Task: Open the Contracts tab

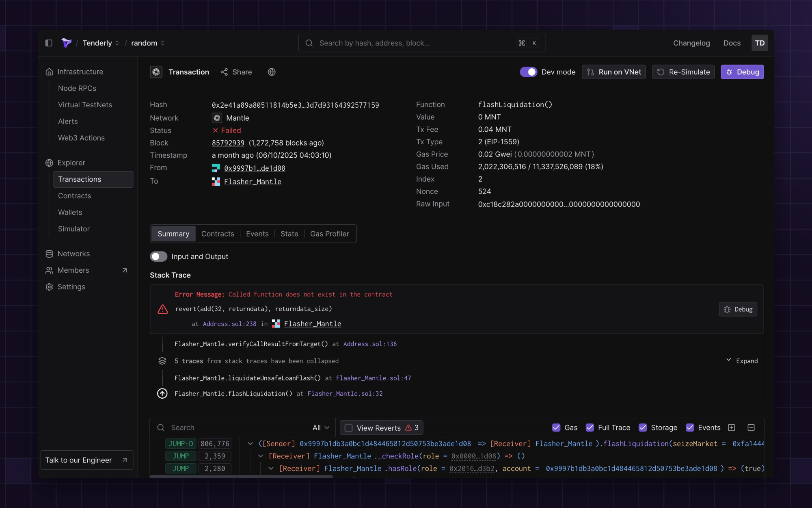Action: 218,234
